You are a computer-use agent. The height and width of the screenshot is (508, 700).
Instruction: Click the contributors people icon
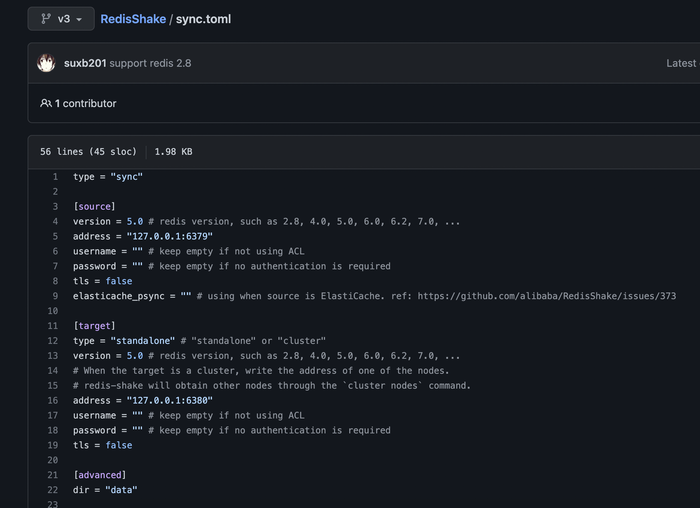coord(46,103)
